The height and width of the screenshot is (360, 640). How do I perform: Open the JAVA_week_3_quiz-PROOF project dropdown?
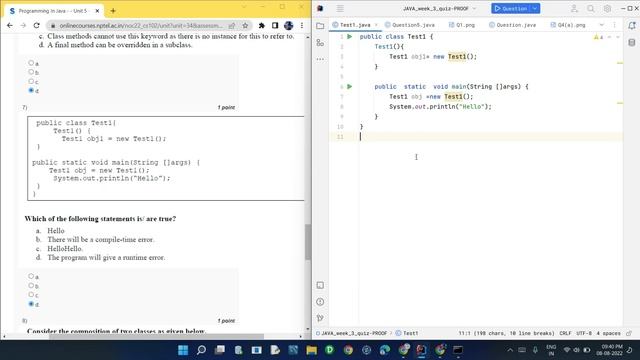tap(440, 8)
